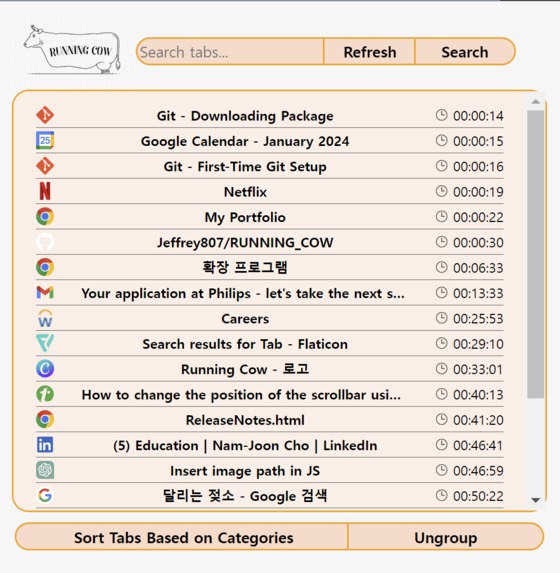Click the 00:00:22 time value
This screenshot has width=560, height=573.
pyautogui.click(x=478, y=217)
